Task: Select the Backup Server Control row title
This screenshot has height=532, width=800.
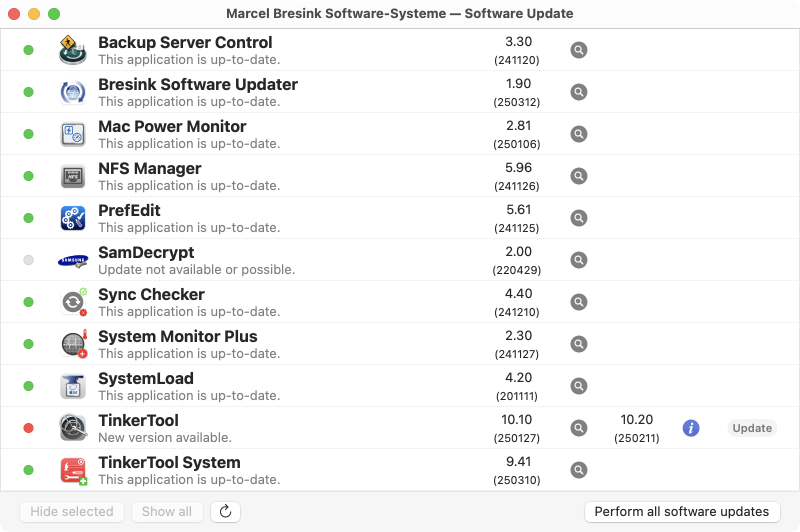Action: (185, 42)
